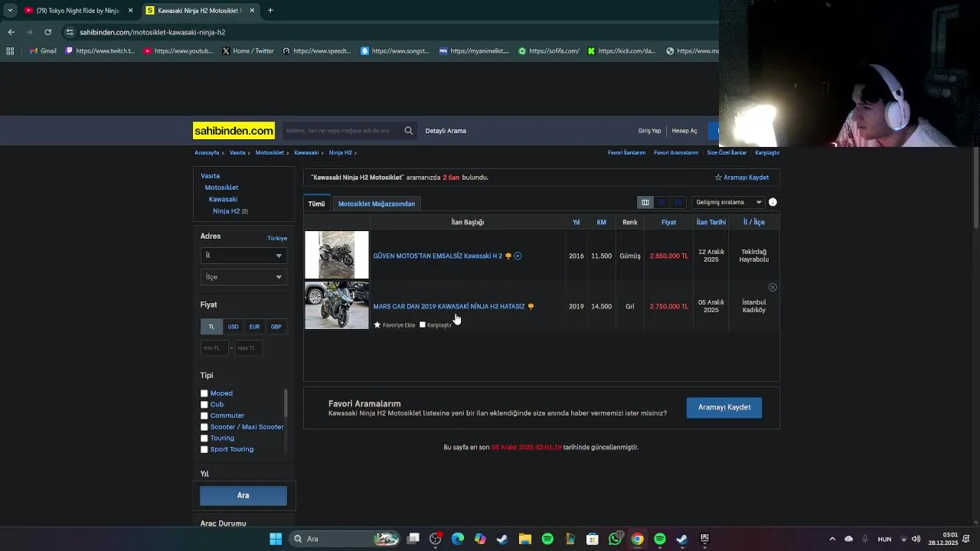Open the İlçe district dropdown
This screenshot has width=980, height=551.
click(243, 277)
